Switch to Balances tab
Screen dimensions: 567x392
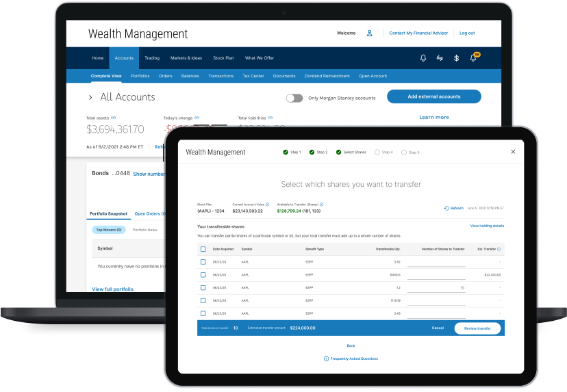click(190, 76)
